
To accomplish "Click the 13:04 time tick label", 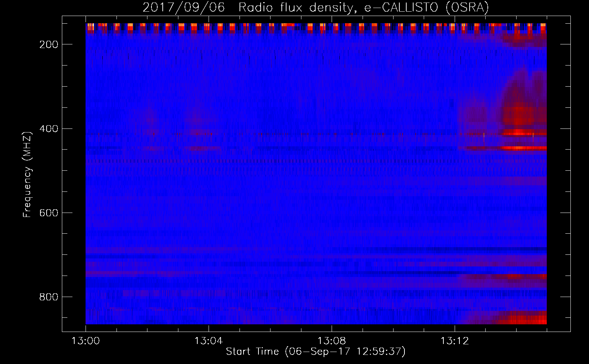I will 209,341.
